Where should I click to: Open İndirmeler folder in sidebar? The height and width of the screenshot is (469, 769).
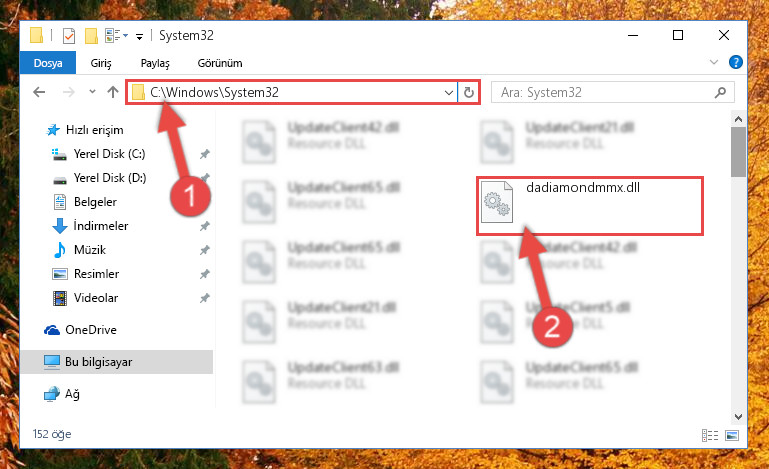pyautogui.click(x=101, y=226)
